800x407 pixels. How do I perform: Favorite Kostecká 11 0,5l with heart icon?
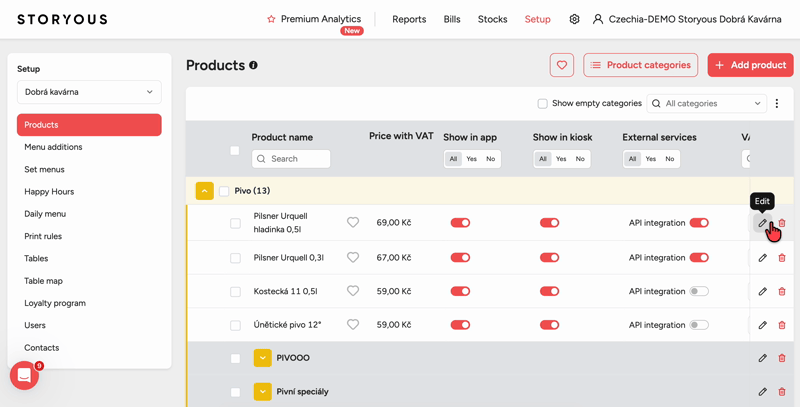[353, 291]
